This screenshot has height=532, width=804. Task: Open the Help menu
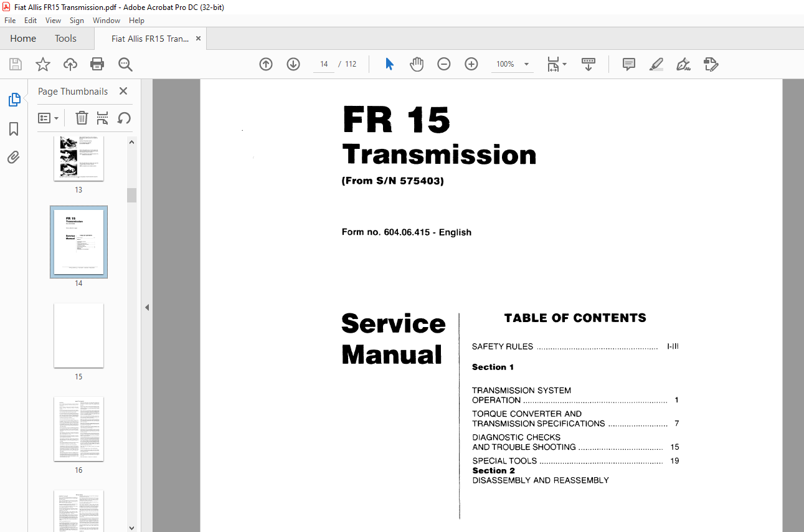pos(137,21)
